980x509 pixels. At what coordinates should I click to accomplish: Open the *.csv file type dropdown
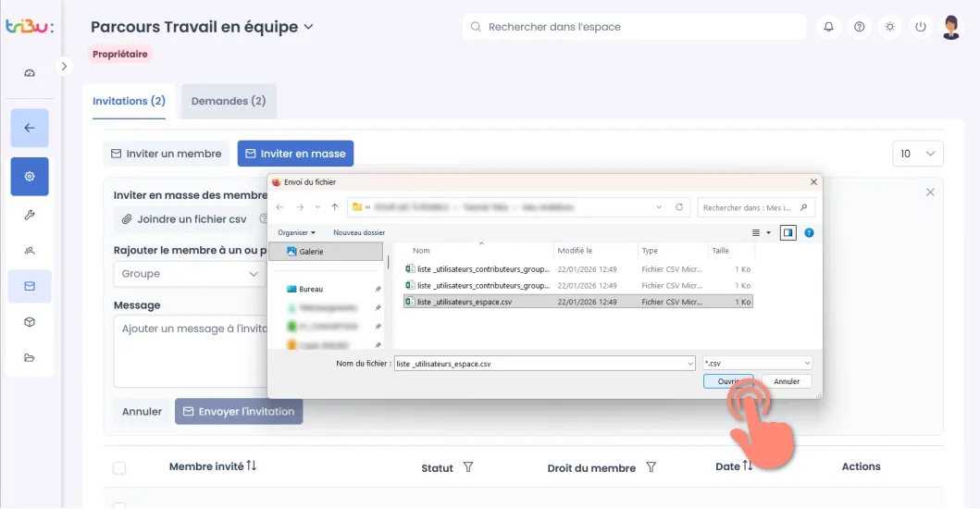tap(758, 364)
